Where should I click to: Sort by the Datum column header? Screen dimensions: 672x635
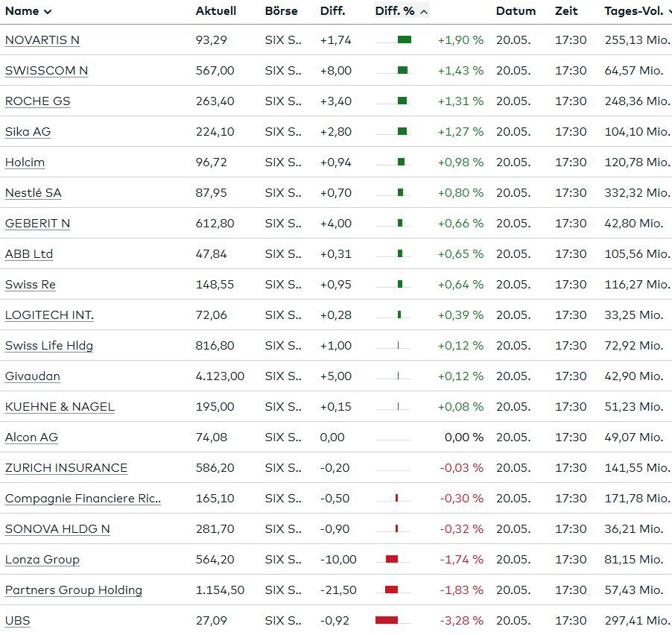516,11
